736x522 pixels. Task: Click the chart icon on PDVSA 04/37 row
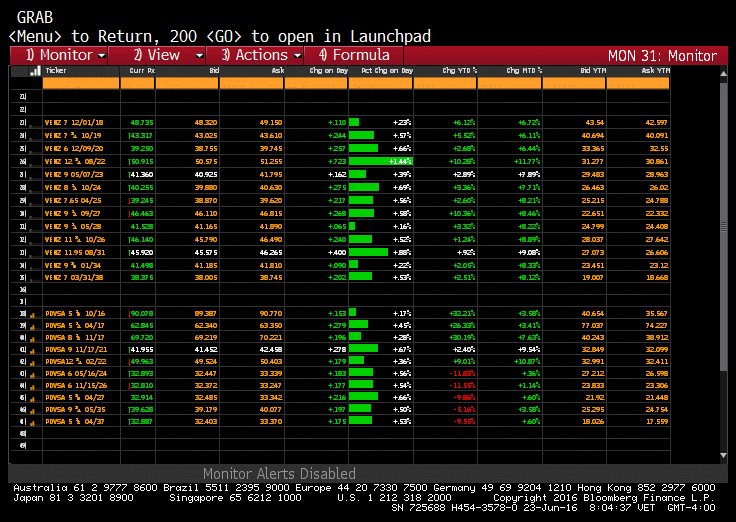[32, 422]
